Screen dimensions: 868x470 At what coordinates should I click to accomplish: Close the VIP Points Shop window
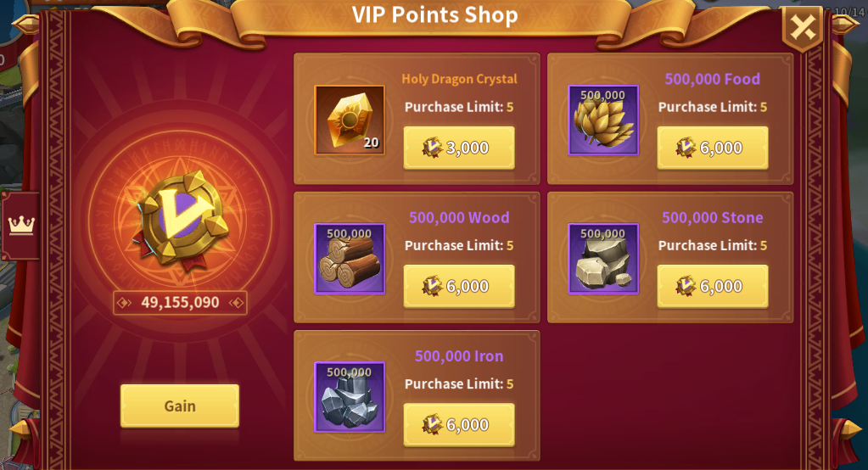(803, 28)
